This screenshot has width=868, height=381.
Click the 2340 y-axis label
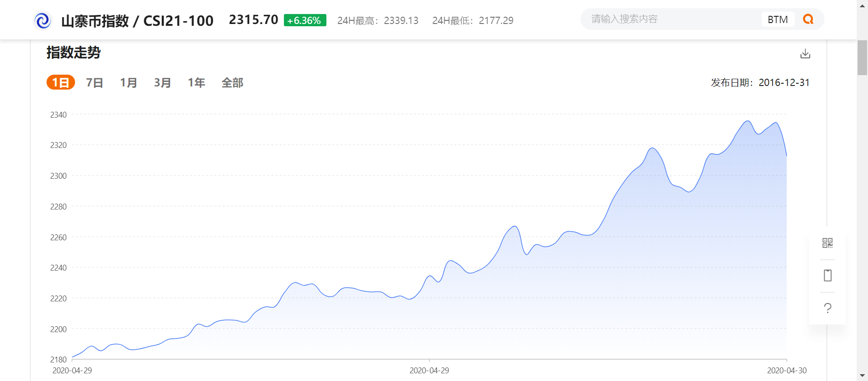pos(58,114)
